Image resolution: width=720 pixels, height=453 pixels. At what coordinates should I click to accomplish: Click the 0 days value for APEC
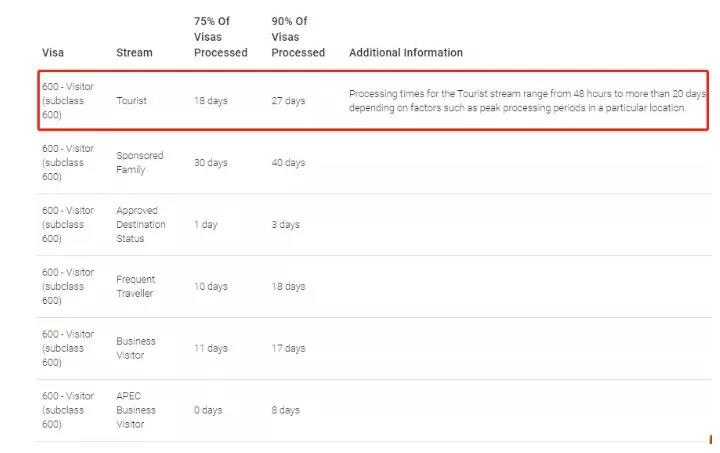point(210,410)
